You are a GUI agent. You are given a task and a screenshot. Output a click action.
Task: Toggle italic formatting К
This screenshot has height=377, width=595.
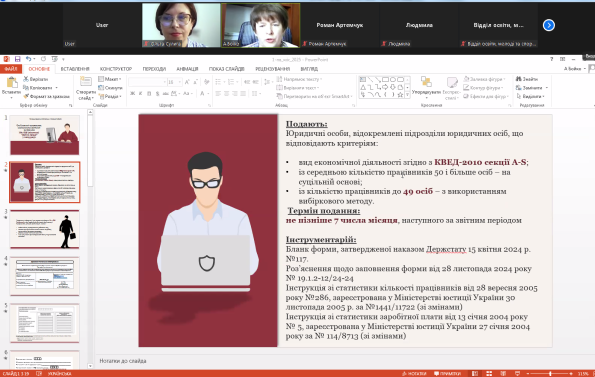coord(140,93)
